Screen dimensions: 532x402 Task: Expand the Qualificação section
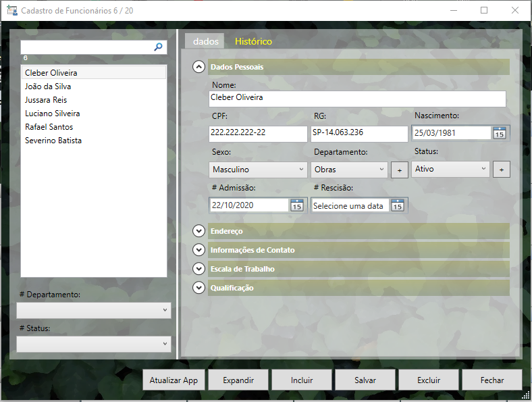(198, 288)
